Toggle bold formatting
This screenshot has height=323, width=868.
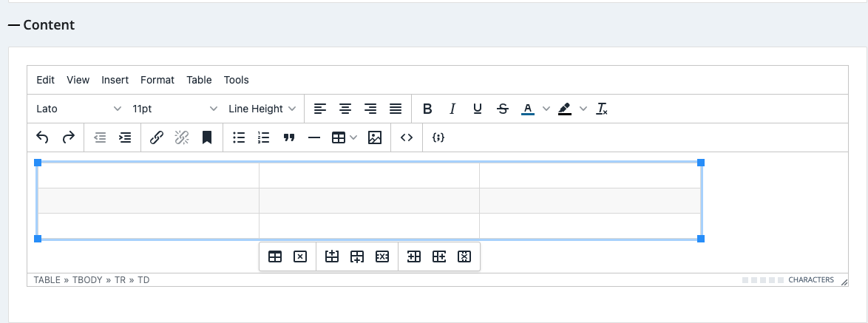point(427,109)
